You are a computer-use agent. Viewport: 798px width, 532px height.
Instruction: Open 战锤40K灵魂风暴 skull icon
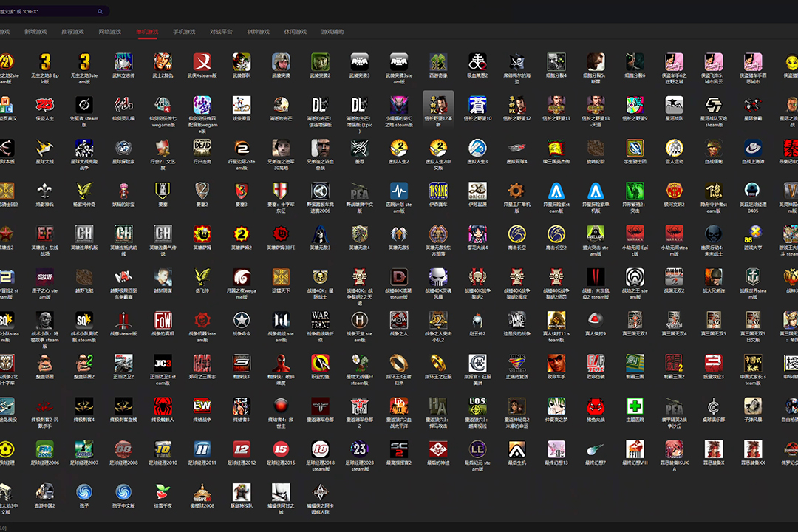click(438, 277)
